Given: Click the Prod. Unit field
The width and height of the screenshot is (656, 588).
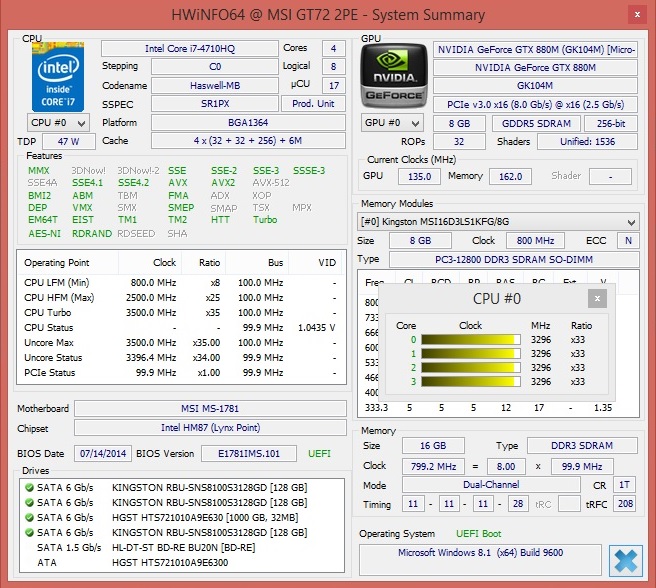Looking at the screenshot, I should (x=313, y=104).
